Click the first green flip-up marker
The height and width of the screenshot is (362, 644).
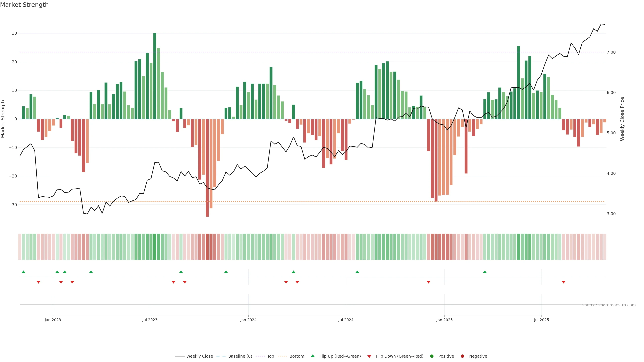pyautogui.click(x=23, y=272)
